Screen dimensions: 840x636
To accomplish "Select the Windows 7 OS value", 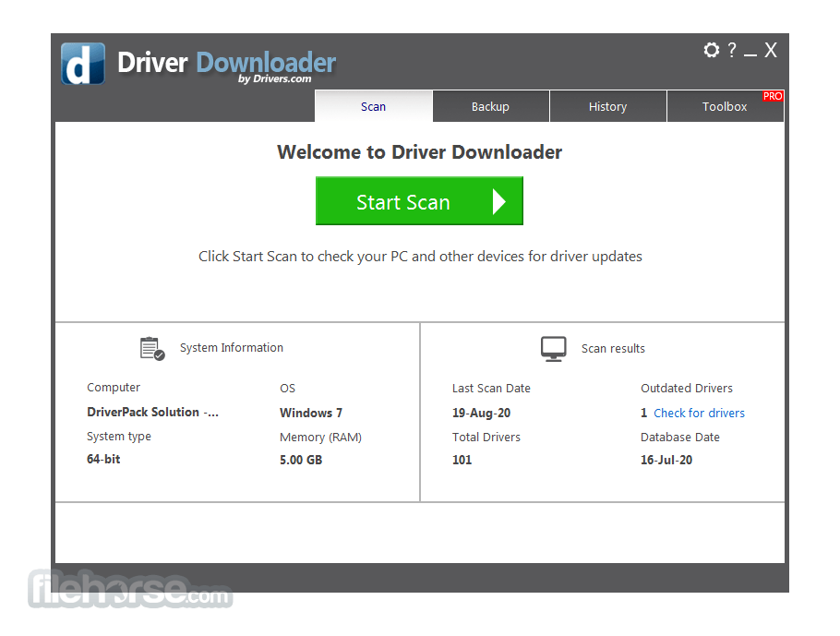I will [311, 414].
